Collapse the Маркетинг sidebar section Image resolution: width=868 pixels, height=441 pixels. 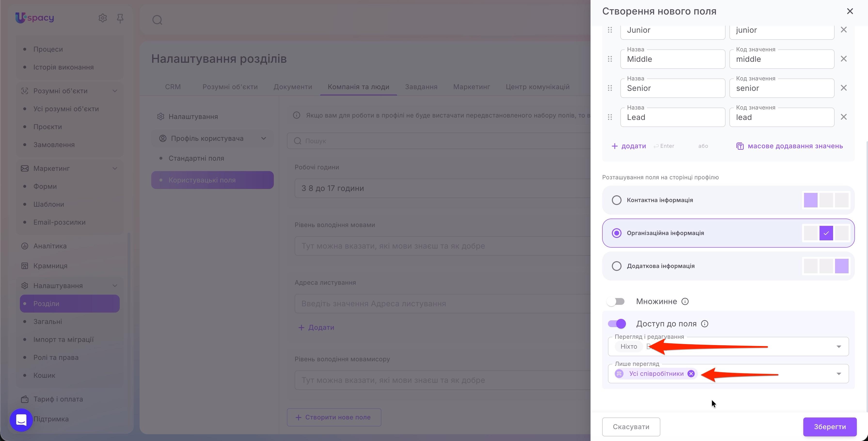click(x=115, y=168)
